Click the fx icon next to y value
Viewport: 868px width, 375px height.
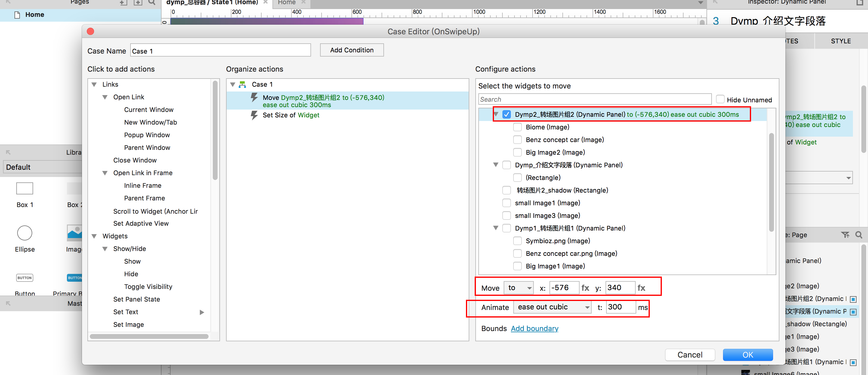pos(641,288)
